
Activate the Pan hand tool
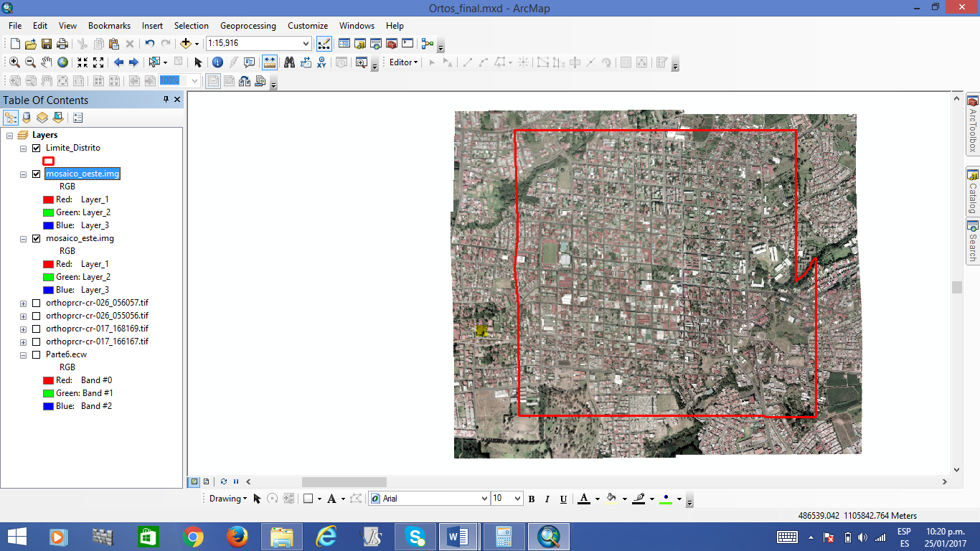pos(47,62)
